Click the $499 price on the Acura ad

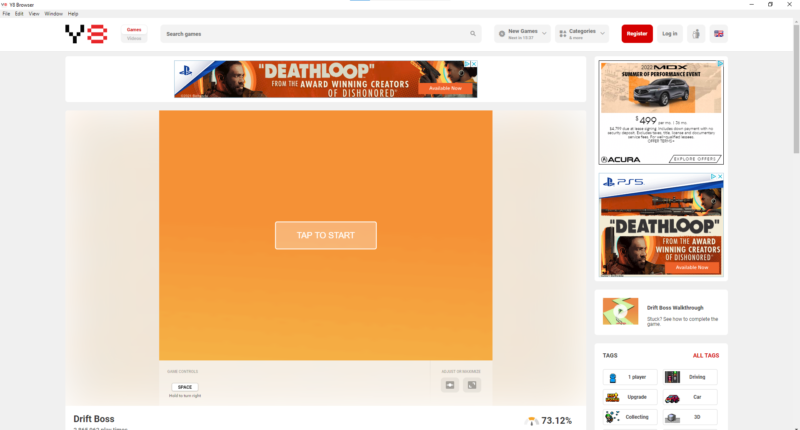coord(646,121)
